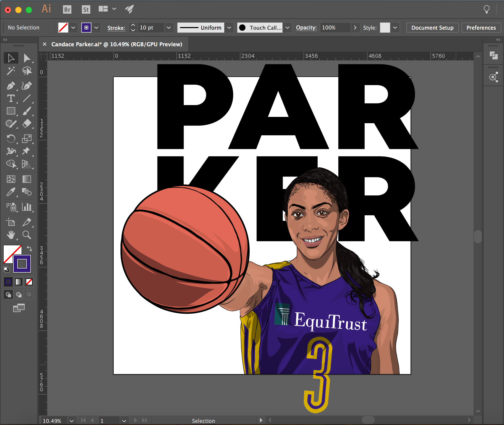
Task: Click Preferences button
Action: (x=481, y=28)
